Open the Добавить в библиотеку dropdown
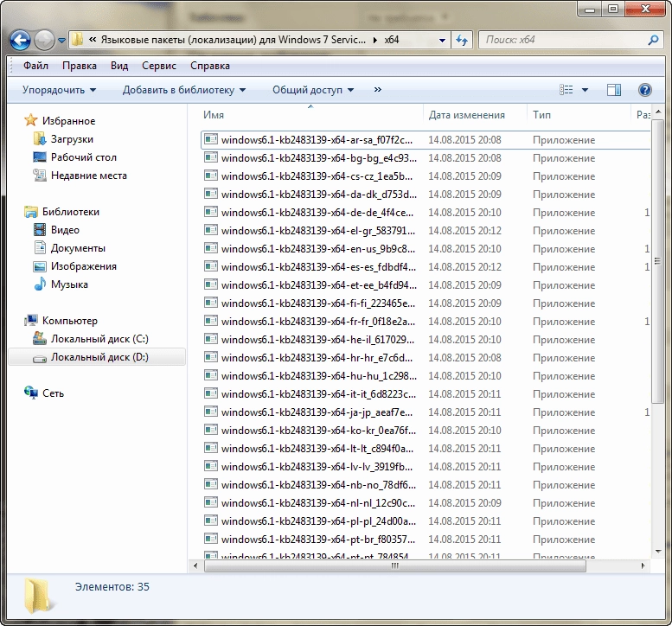The width and height of the screenshot is (672, 626). pos(184,90)
